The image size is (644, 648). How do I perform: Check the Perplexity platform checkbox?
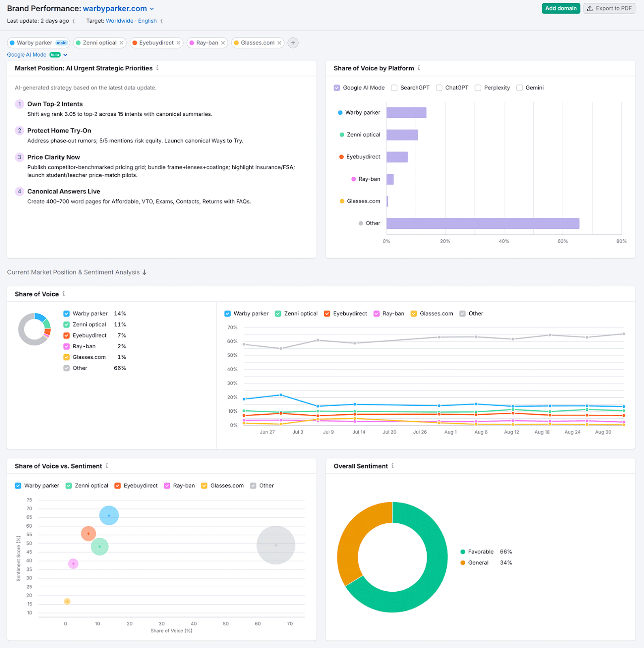tap(478, 88)
